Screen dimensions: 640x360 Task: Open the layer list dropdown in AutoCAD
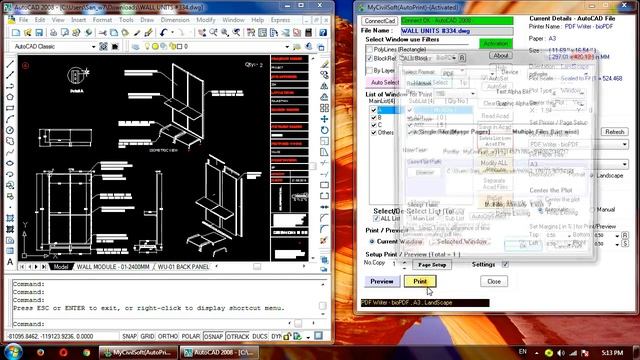point(287,47)
